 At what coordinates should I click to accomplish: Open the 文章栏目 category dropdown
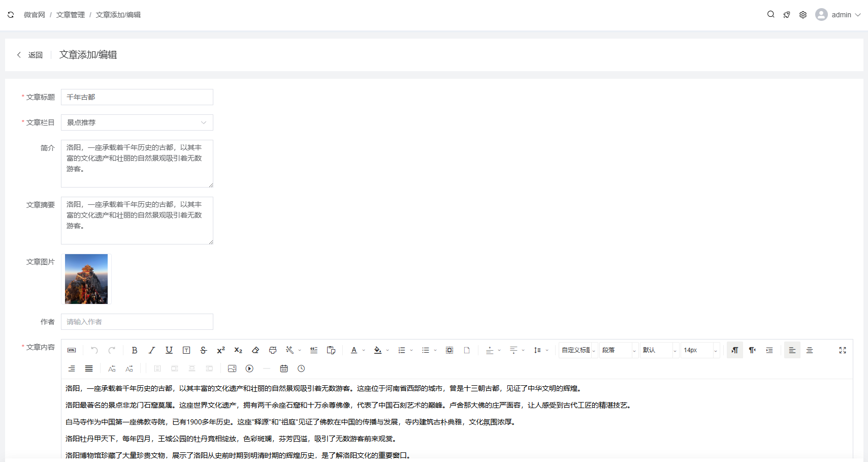pos(137,122)
